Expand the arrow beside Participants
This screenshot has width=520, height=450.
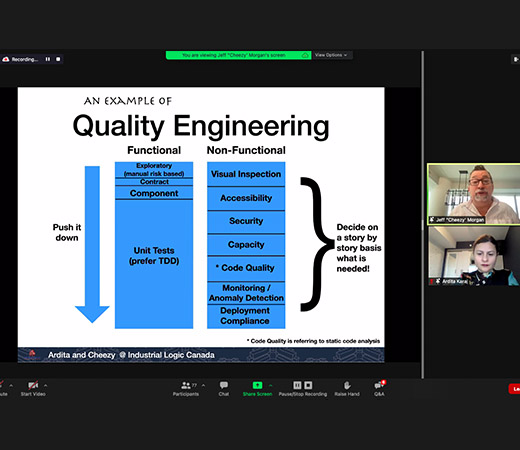(x=203, y=385)
